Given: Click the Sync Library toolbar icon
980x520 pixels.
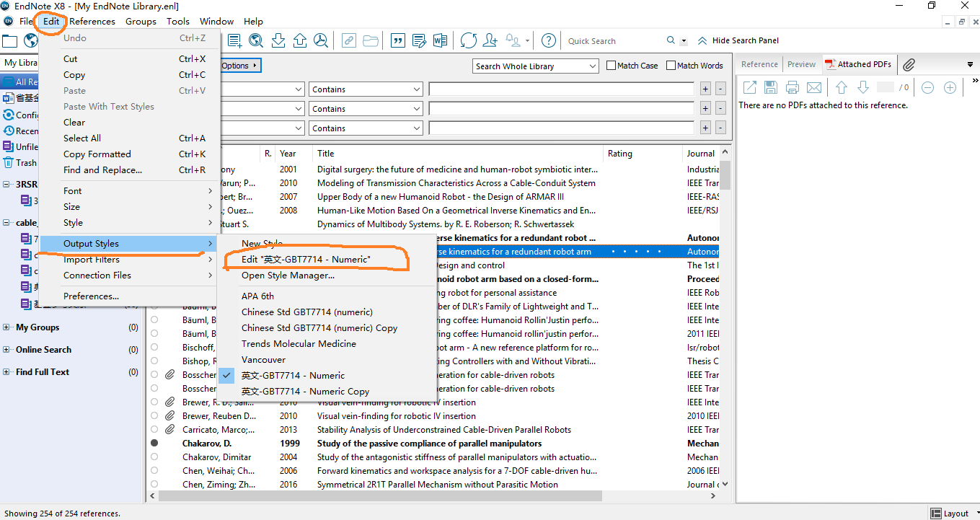Looking at the screenshot, I should [x=469, y=40].
